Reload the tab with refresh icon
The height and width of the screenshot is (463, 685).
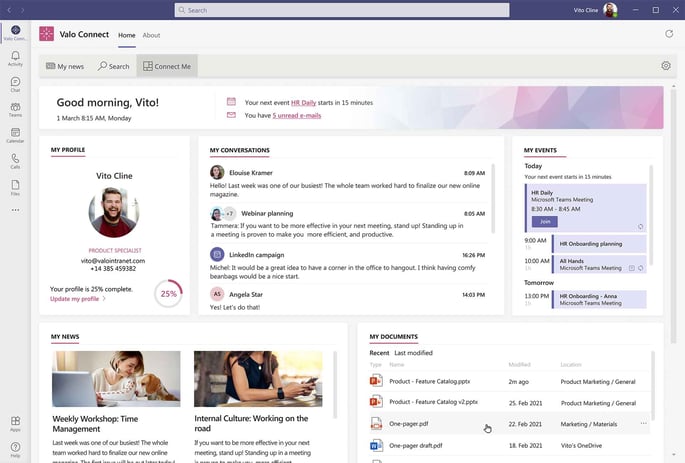click(x=669, y=34)
